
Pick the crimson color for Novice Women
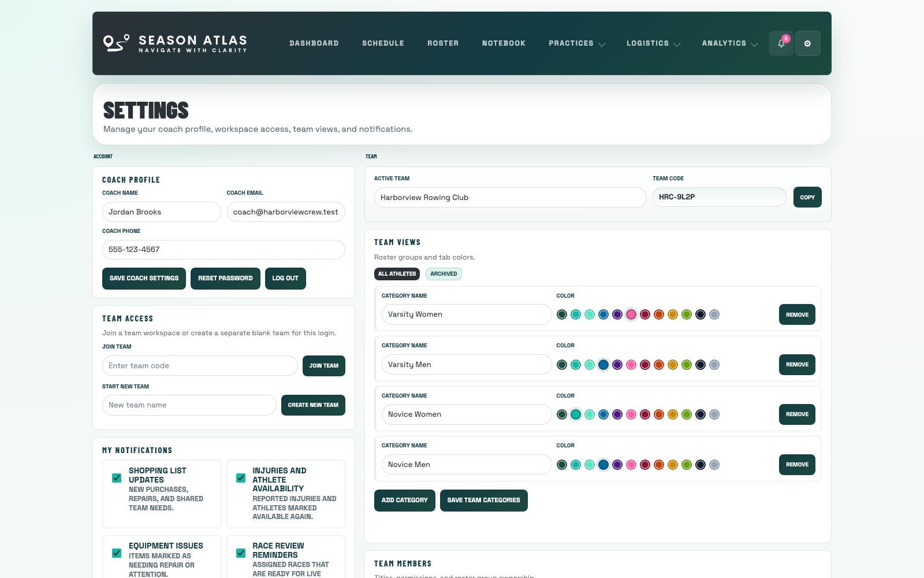pos(645,414)
